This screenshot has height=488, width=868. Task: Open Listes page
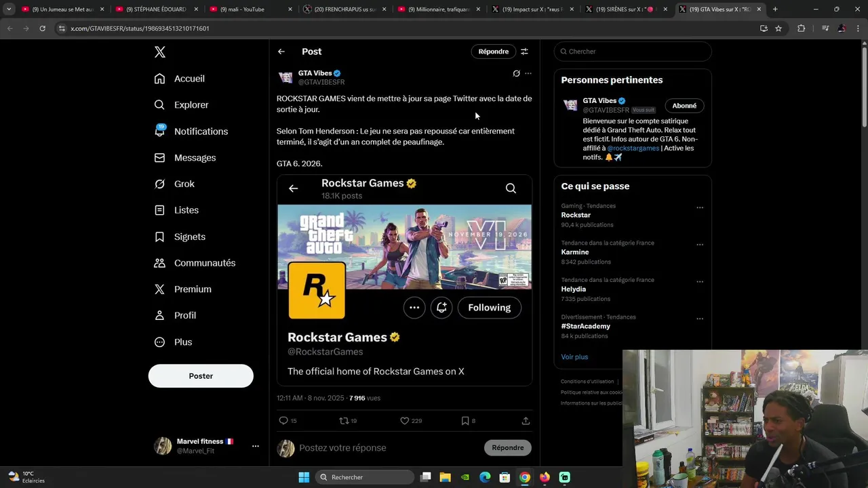[176, 210]
